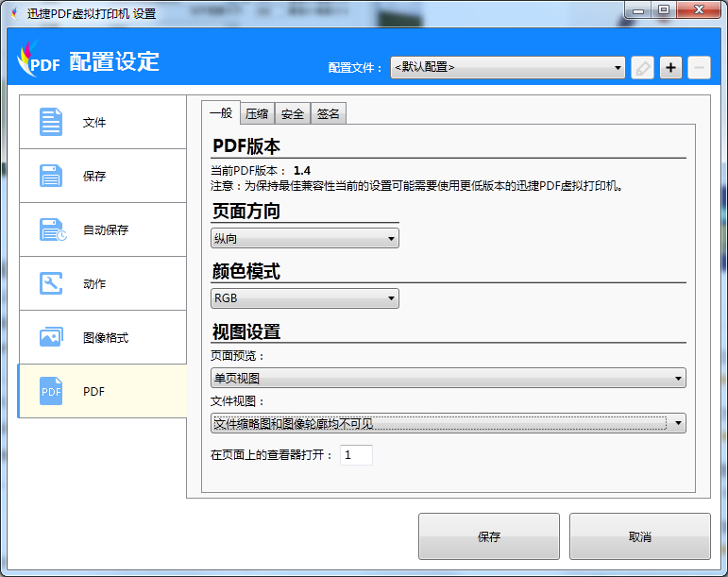Open the 颜色模式 RGB dropdown
The height and width of the screenshot is (577, 728).
(305, 298)
